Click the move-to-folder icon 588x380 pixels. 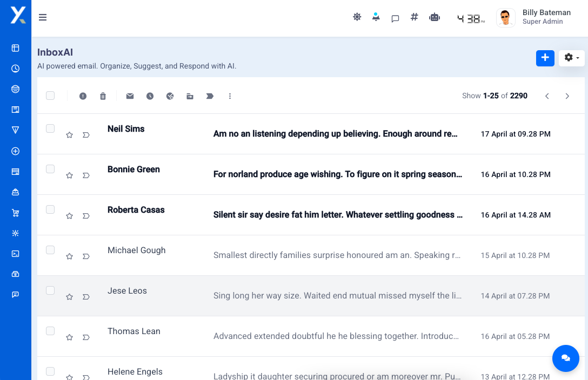click(x=190, y=96)
